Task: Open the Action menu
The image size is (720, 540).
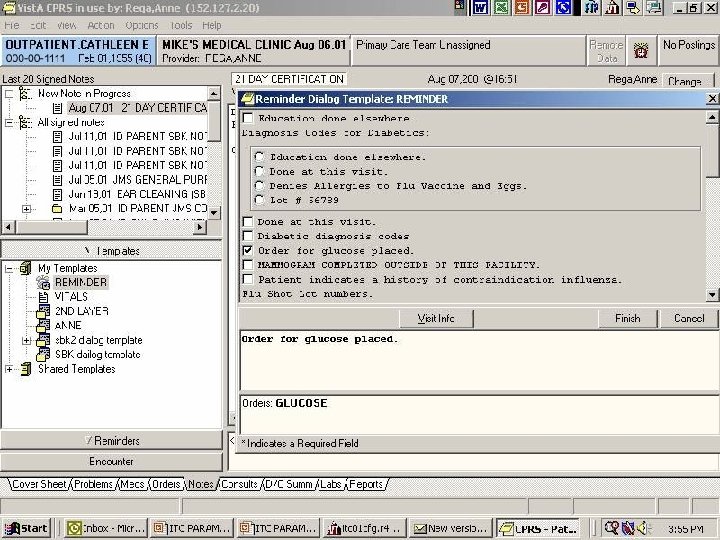Action: click(101, 26)
